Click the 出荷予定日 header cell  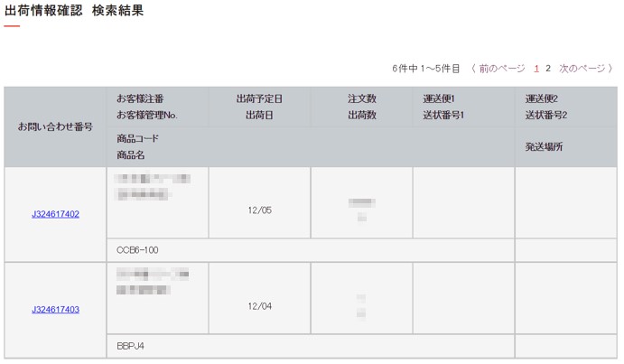(x=259, y=107)
